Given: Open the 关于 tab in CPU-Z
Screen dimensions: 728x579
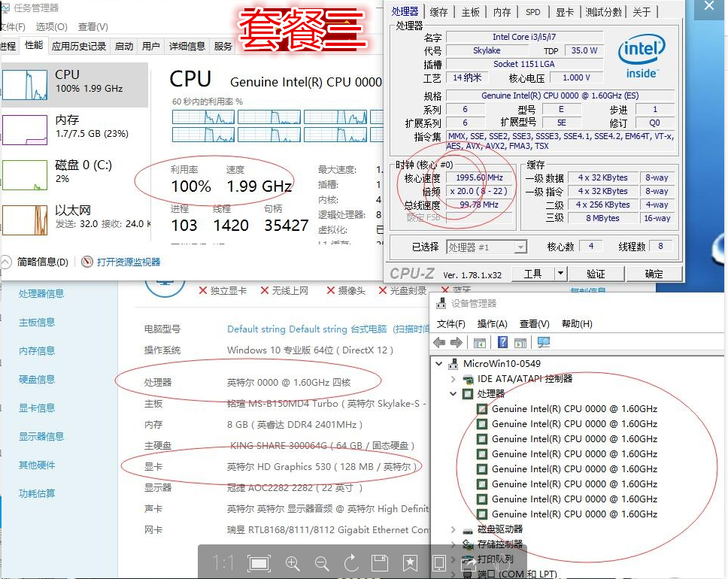Looking at the screenshot, I should point(642,12).
